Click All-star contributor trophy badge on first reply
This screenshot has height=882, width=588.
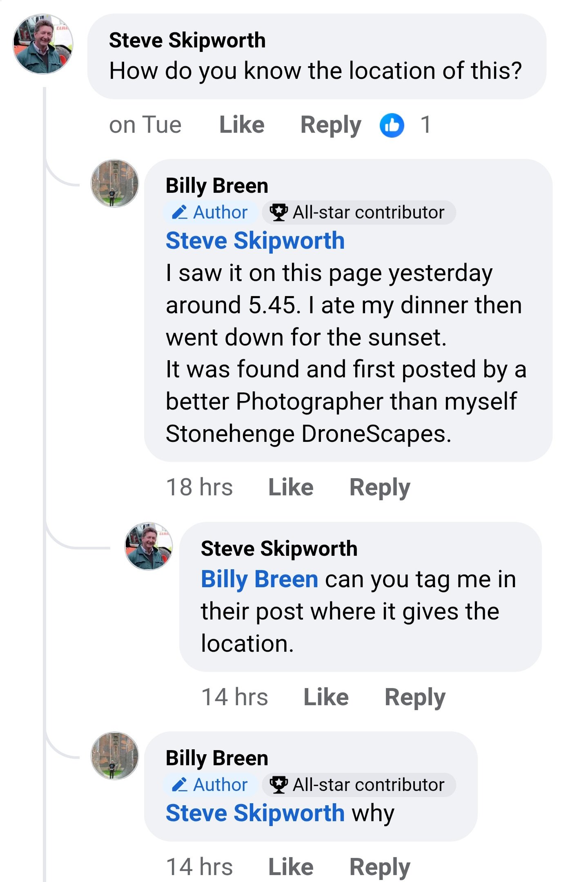coord(359,212)
